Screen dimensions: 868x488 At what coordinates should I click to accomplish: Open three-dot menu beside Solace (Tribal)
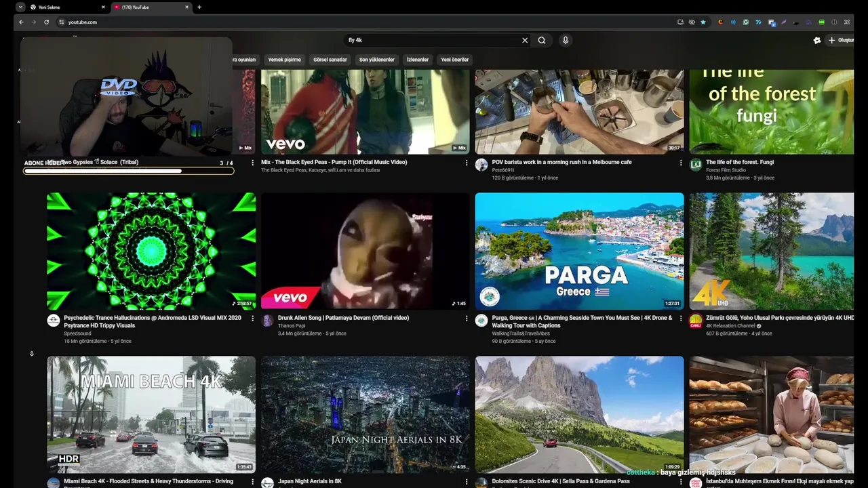(x=253, y=163)
